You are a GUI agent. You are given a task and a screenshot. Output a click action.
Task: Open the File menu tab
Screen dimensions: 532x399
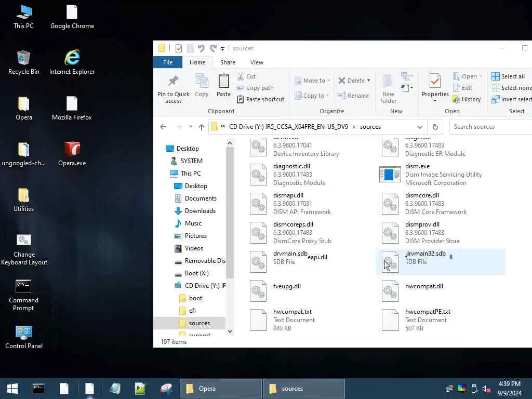[x=168, y=62]
